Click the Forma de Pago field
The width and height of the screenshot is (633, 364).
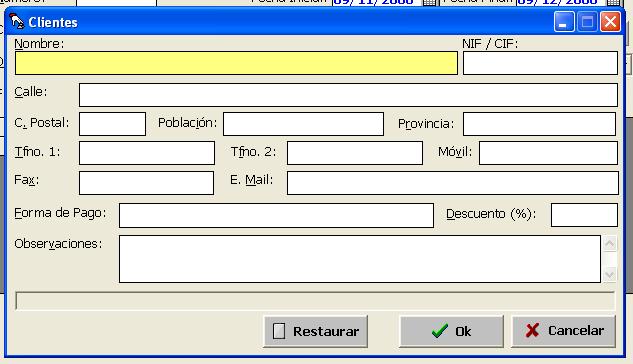point(277,215)
